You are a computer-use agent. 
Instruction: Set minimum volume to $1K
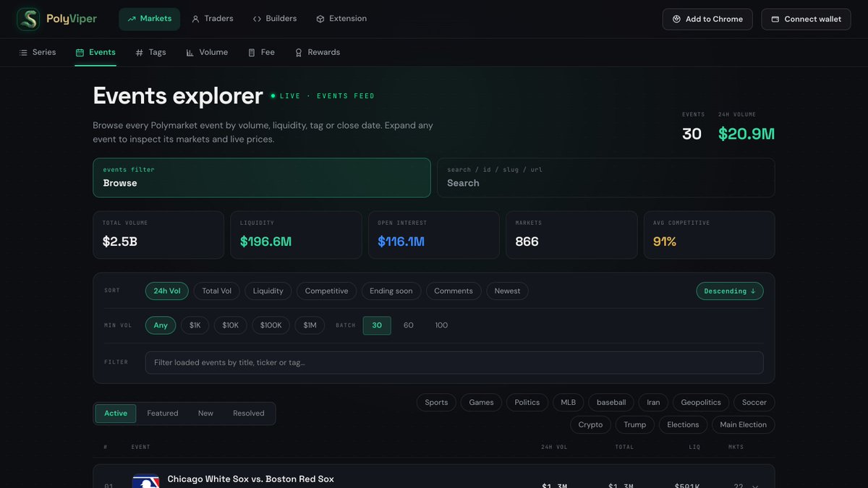[195, 325]
